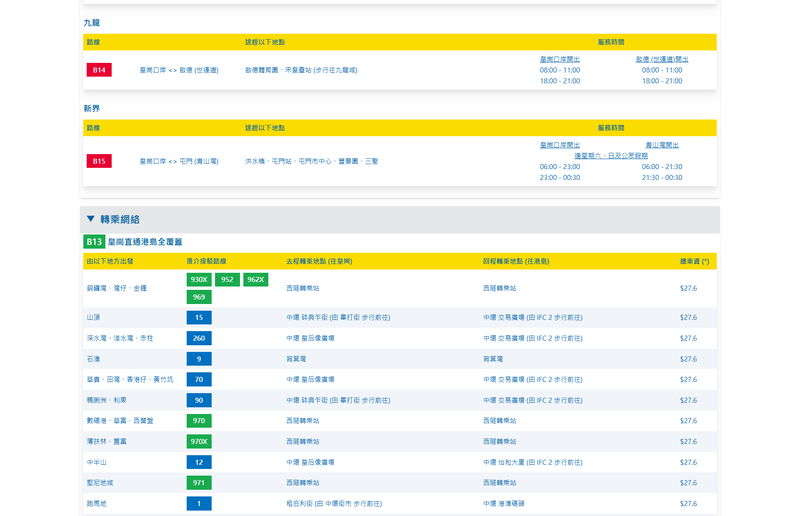Click 中環 港澳碼頭 in route 1 row
Screen dimensions: 800x516
tap(504, 504)
